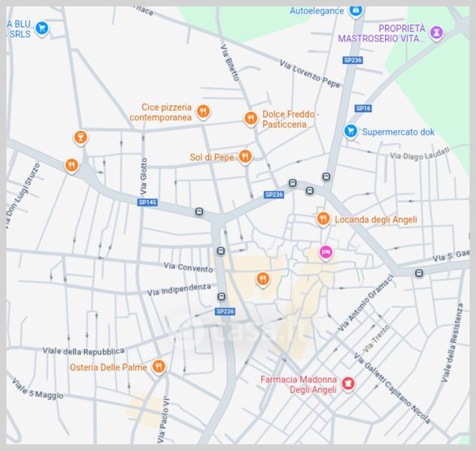
Task: Open the Locanda degli Angeli place label
Action: 375,219
